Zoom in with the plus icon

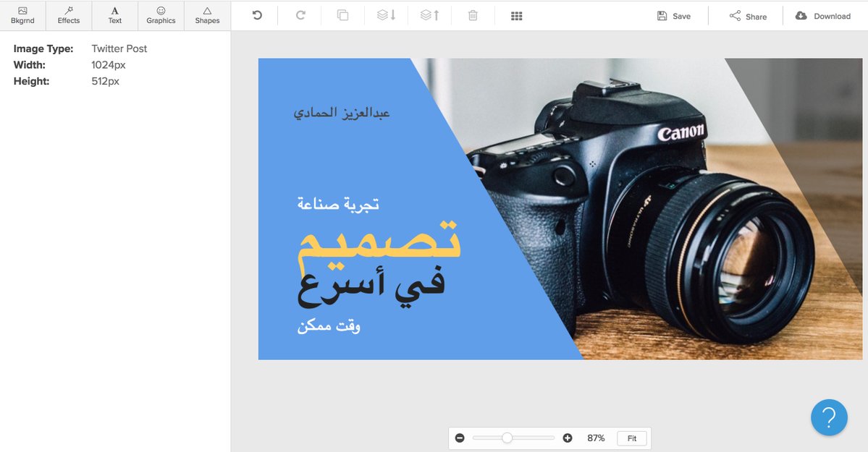(x=568, y=438)
